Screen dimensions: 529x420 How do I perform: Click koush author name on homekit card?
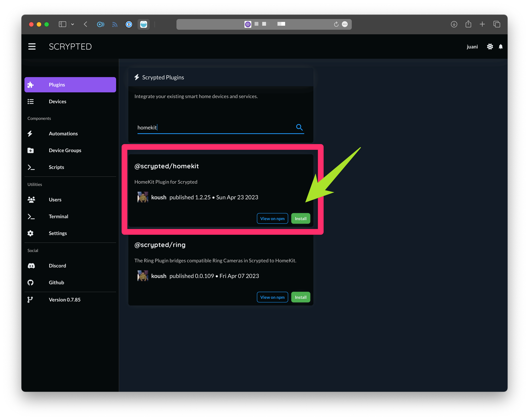tap(159, 197)
